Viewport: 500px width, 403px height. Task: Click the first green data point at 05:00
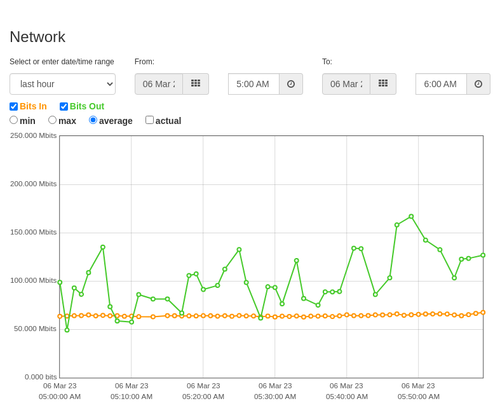(60, 282)
